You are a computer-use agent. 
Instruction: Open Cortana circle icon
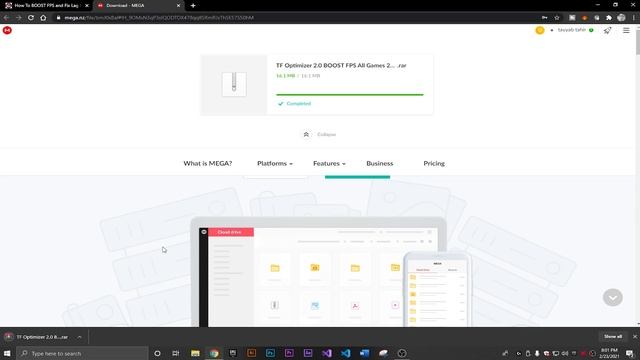pyautogui.click(x=157, y=353)
